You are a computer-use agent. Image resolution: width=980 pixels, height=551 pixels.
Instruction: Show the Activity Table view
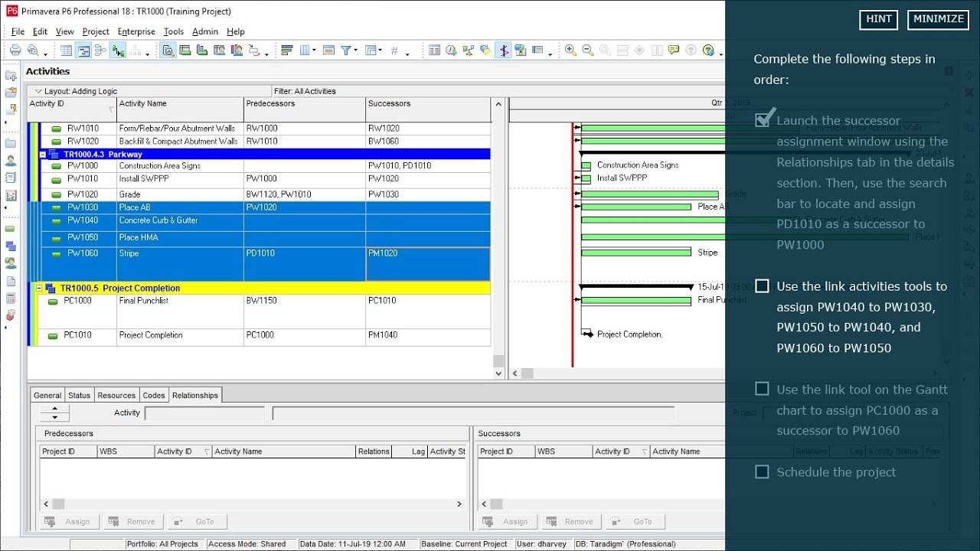66,51
